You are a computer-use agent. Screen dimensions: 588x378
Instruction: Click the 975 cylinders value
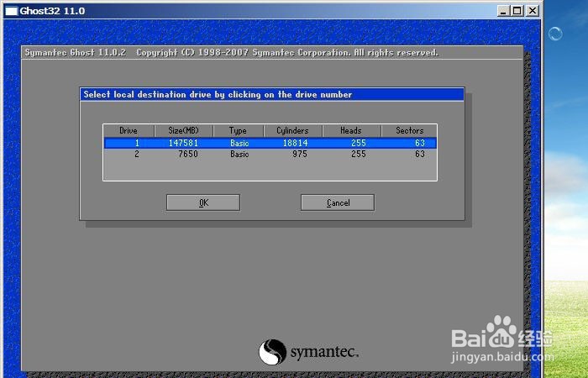coord(300,154)
